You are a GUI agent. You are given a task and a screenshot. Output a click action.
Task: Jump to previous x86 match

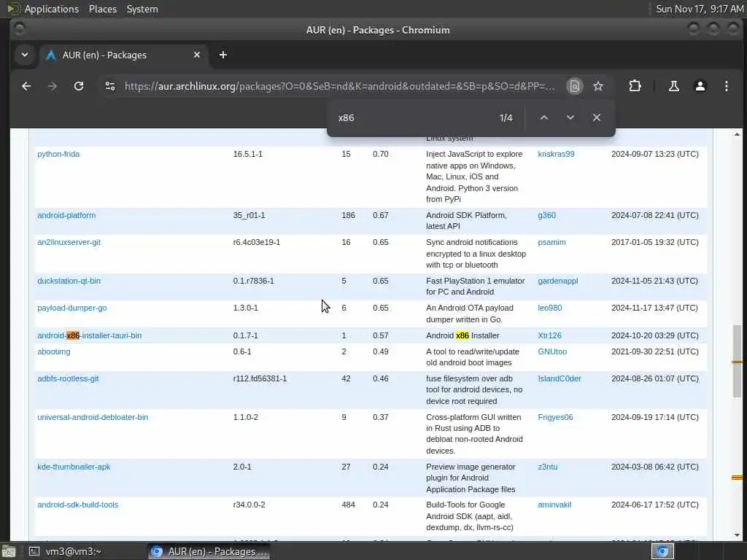pos(543,117)
